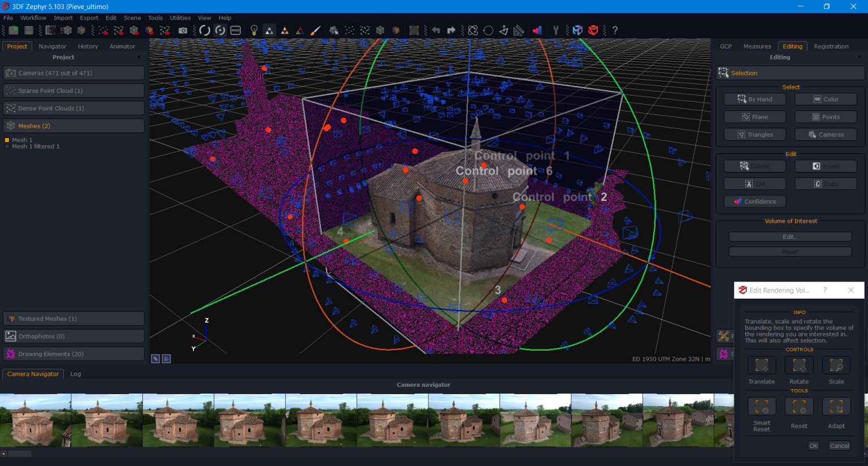Click the Smart Reset button

pyautogui.click(x=761, y=406)
